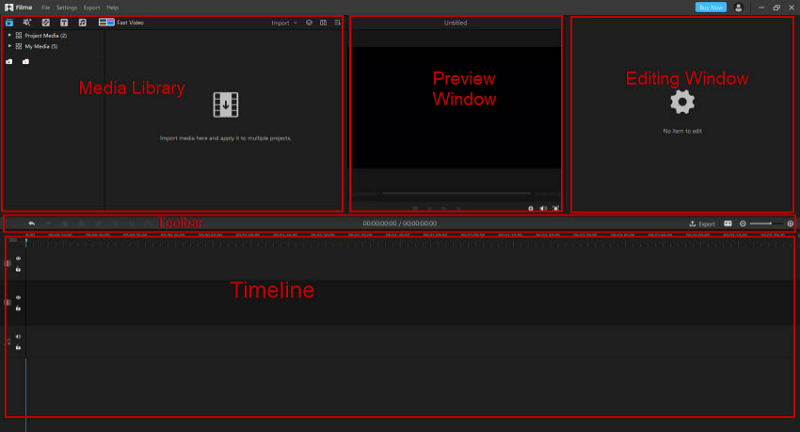Viewport: 800px width, 432px height.
Task: Open the Media tab icon in library
Action: point(9,22)
